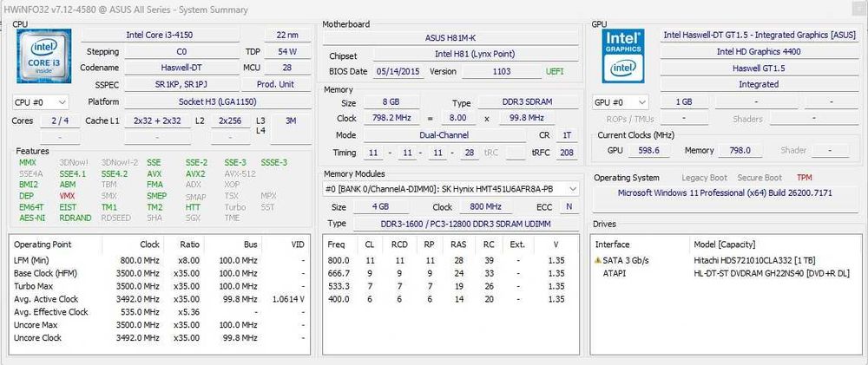
Task: Click the module size 4 GB field
Action: tap(381, 207)
